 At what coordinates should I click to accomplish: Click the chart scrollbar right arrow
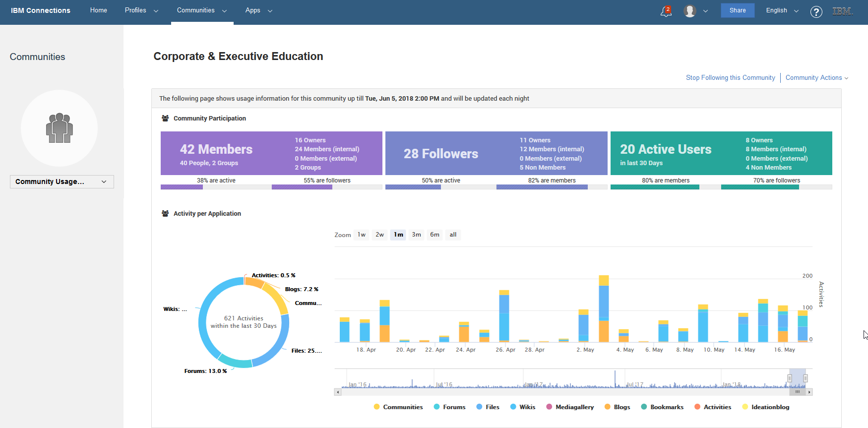click(809, 392)
